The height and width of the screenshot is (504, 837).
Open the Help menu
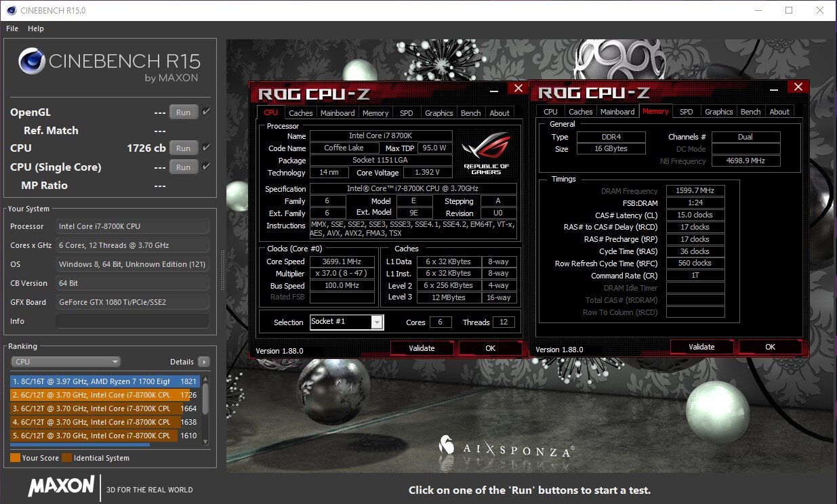tap(36, 28)
